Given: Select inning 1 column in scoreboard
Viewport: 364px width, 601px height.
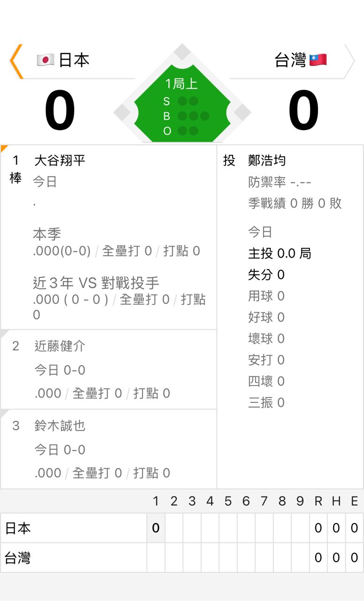Looking at the screenshot, I should [x=156, y=501].
